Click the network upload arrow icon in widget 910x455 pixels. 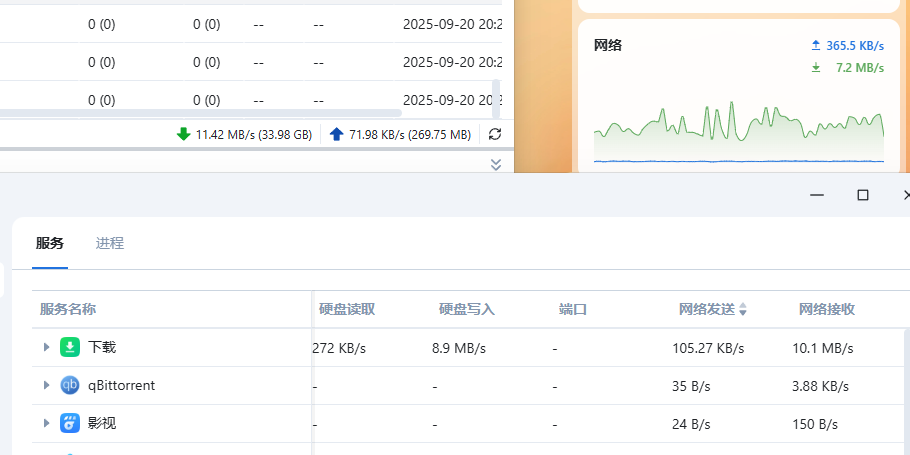[816, 45]
